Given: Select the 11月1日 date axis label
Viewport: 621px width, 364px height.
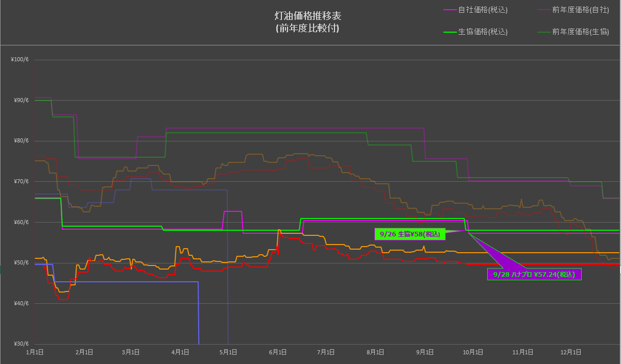Looking at the screenshot, I should coord(522,352).
